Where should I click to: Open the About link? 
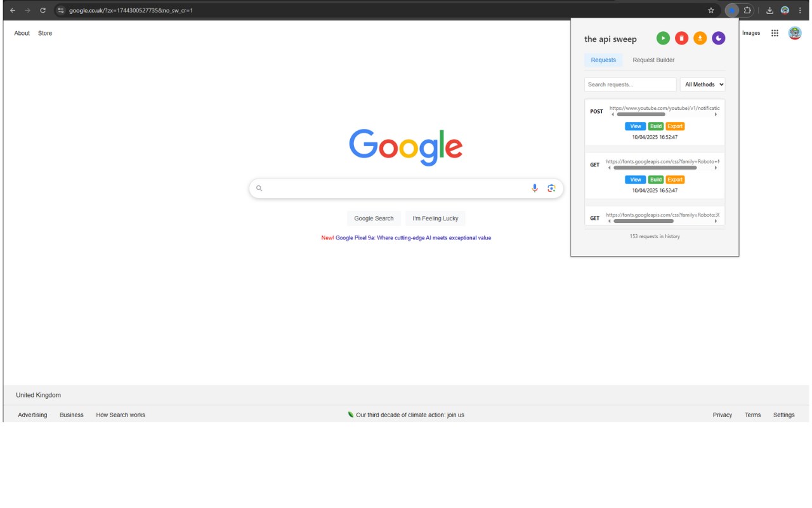tap(22, 33)
